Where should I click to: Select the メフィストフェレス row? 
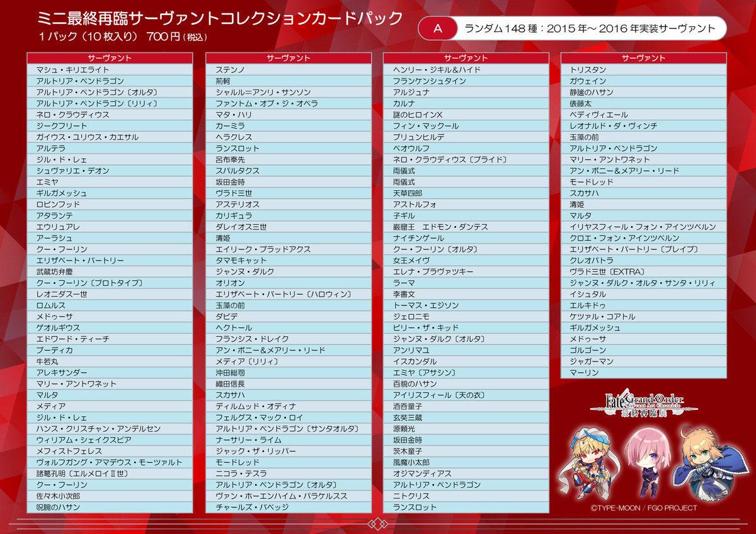110,451
